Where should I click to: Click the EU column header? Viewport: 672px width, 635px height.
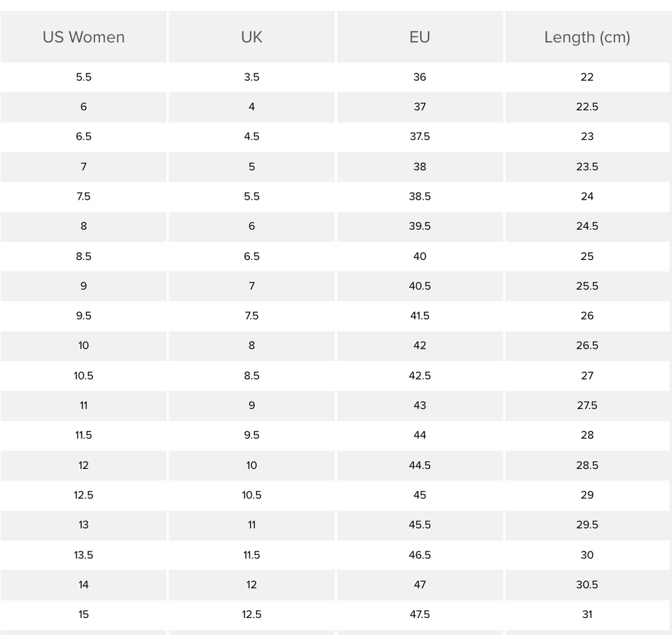[420, 37]
